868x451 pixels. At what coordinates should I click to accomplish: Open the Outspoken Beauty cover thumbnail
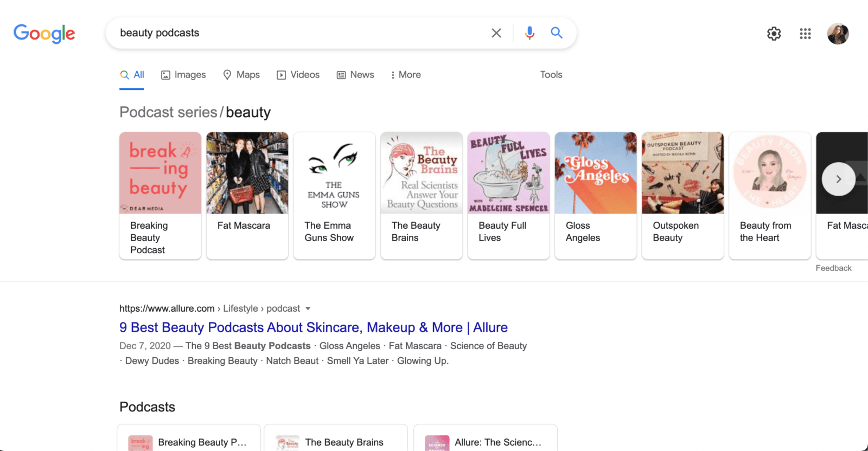tap(683, 173)
